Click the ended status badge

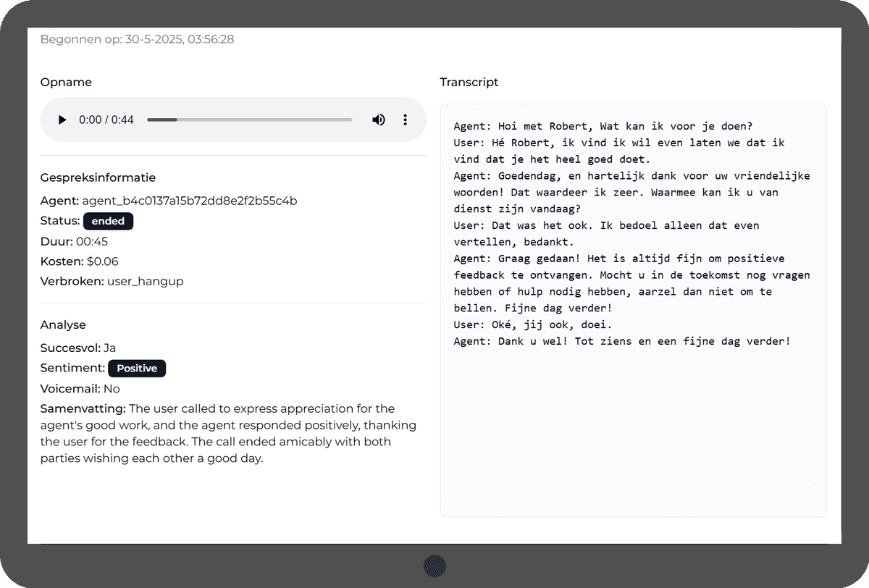108,221
